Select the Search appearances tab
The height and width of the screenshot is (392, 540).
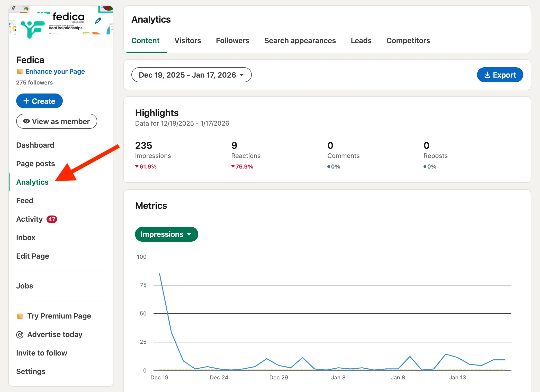tap(300, 41)
